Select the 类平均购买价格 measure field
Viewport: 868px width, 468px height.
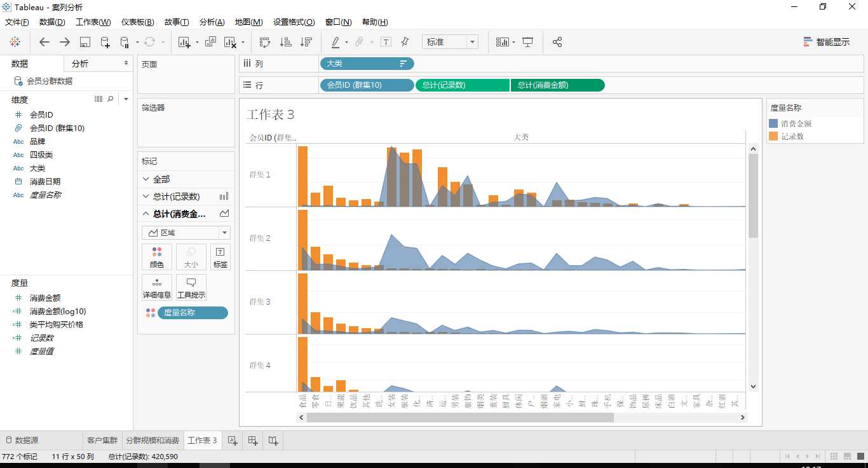56,324
